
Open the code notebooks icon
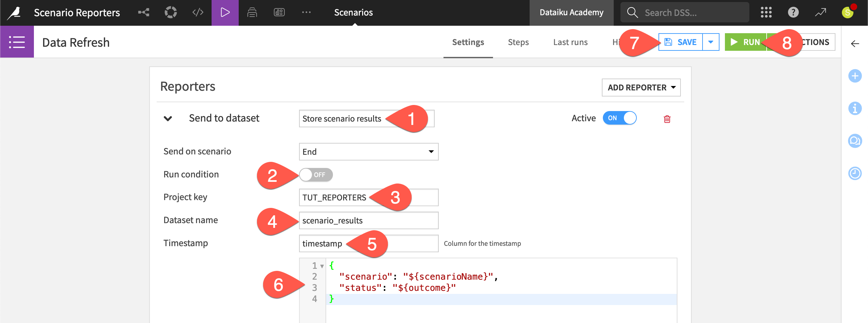197,12
